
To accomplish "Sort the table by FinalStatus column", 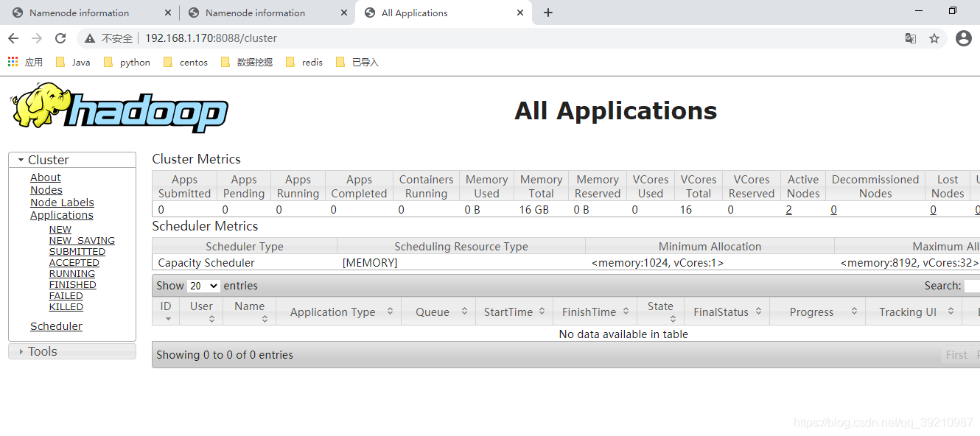I will point(727,312).
